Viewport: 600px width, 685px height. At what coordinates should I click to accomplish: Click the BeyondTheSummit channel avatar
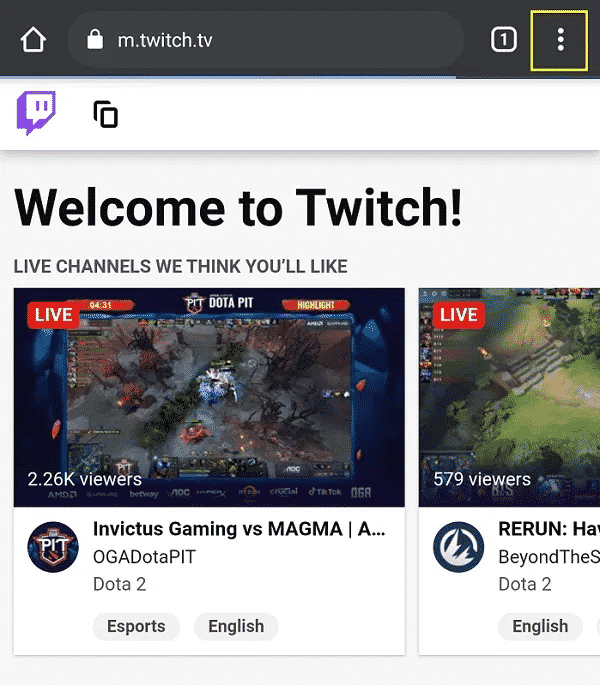(458, 547)
